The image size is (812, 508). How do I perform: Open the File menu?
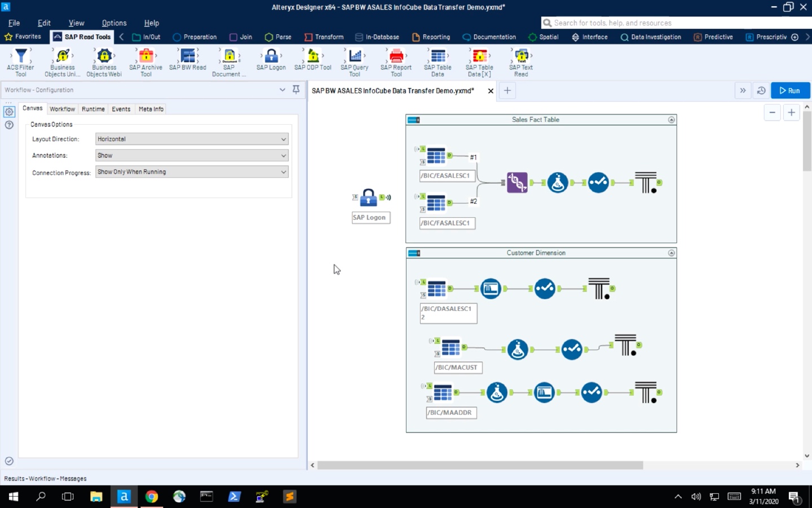[14, 23]
